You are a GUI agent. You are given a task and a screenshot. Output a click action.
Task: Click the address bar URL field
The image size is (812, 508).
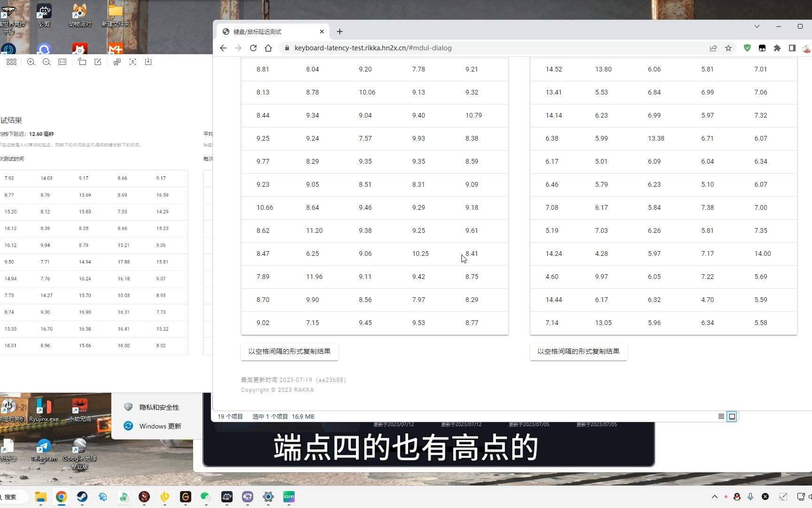tap(493, 48)
